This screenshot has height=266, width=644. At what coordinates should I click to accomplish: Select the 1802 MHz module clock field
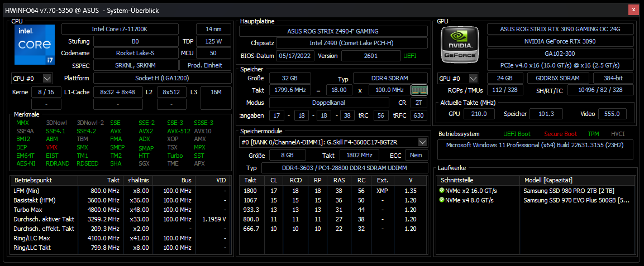click(359, 155)
